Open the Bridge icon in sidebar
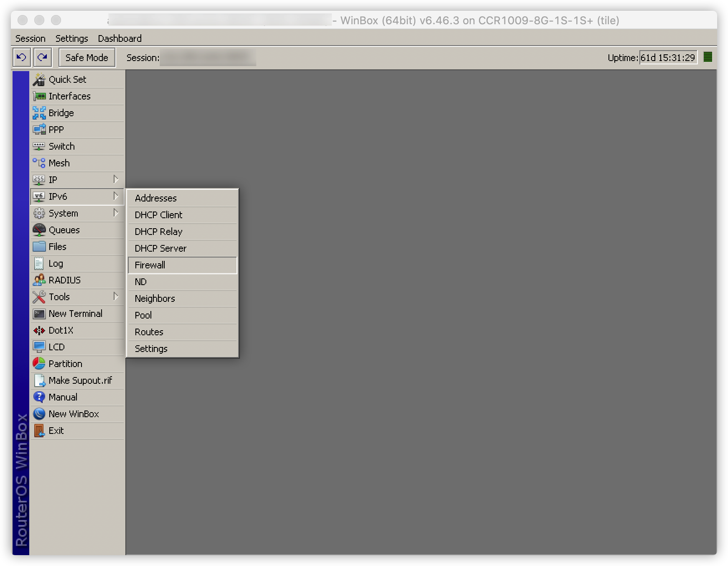Image resolution: width=728 pixels, height=566 pixels. pos(39,113)
